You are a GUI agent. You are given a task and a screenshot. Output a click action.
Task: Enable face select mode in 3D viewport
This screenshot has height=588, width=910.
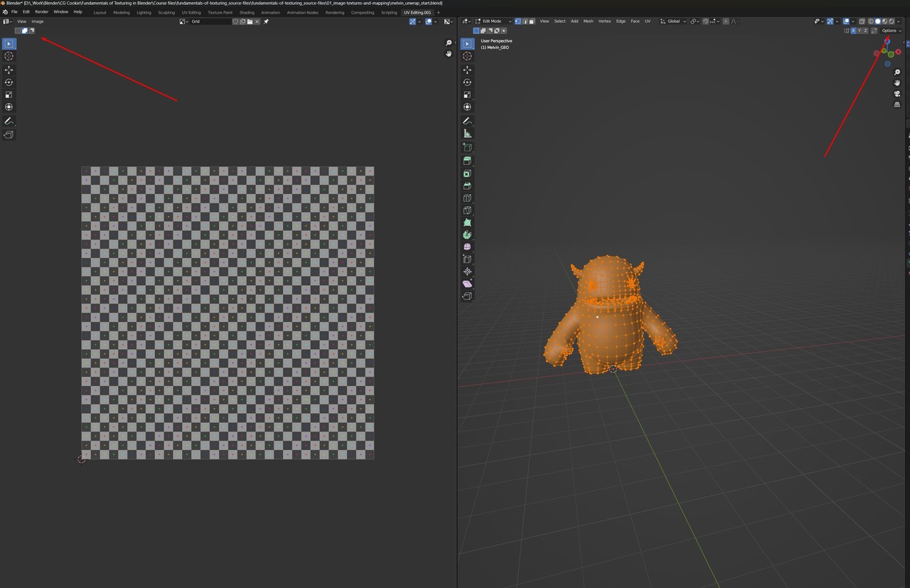pos(532,21)
